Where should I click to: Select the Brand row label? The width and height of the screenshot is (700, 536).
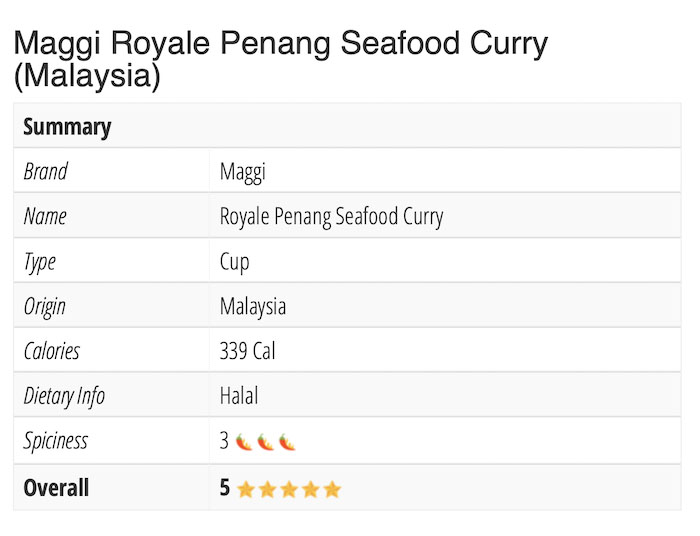[46, 172]
